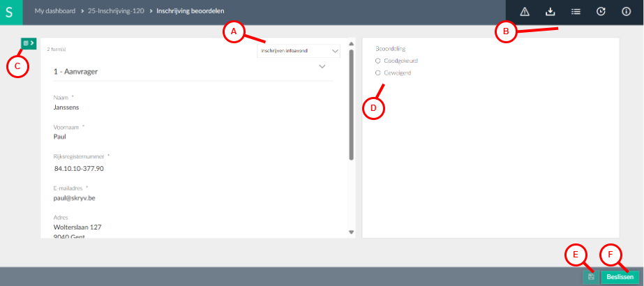Click the Beslissen button
The width and height of the screenshot is (644, 286).
tap(620, 277)
